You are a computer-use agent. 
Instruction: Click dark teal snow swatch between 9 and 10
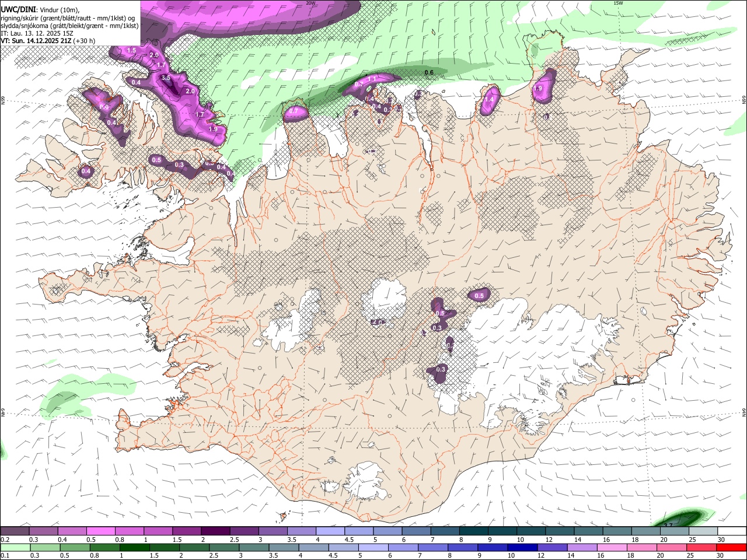tap(502, 531)
